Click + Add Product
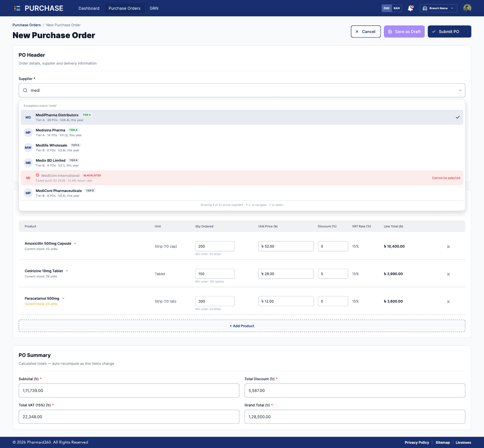The image size is (484, 448). (x=242, y=326)
